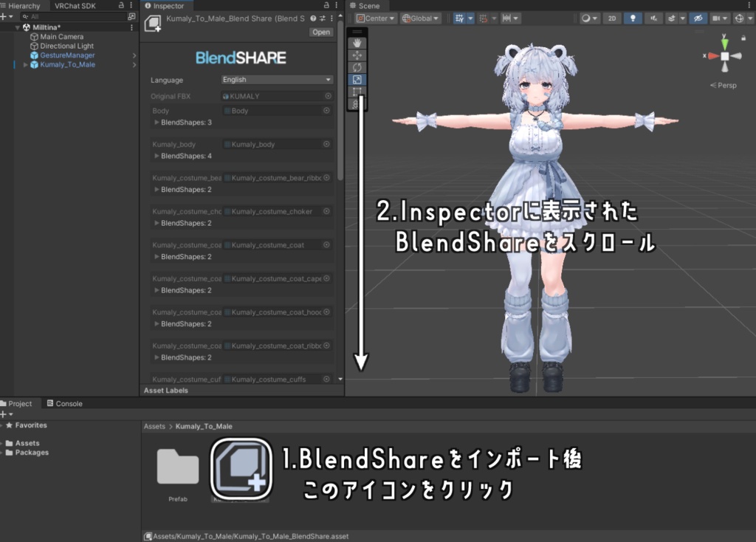Expand BlendShapes: 3 under Body

tap(157, 123)
